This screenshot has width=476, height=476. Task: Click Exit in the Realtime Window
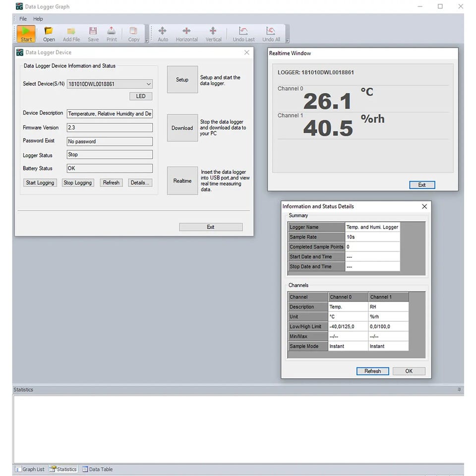422,185
